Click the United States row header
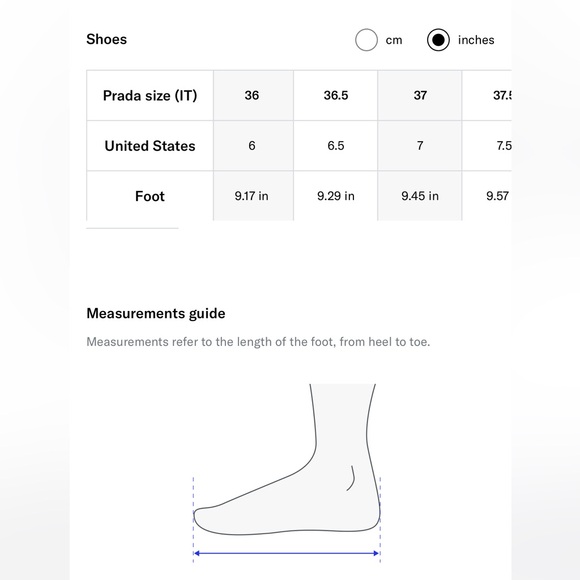 [x=150, y=146]
